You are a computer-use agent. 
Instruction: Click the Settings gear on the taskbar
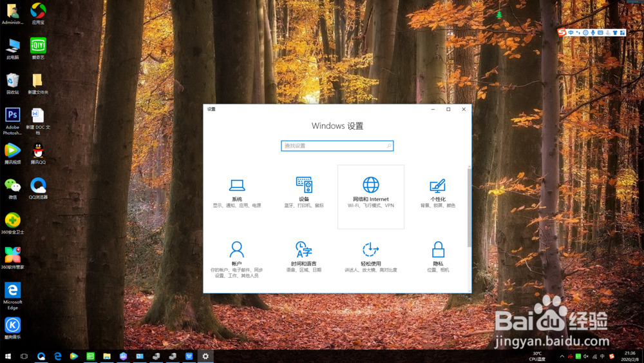[205, 357]
